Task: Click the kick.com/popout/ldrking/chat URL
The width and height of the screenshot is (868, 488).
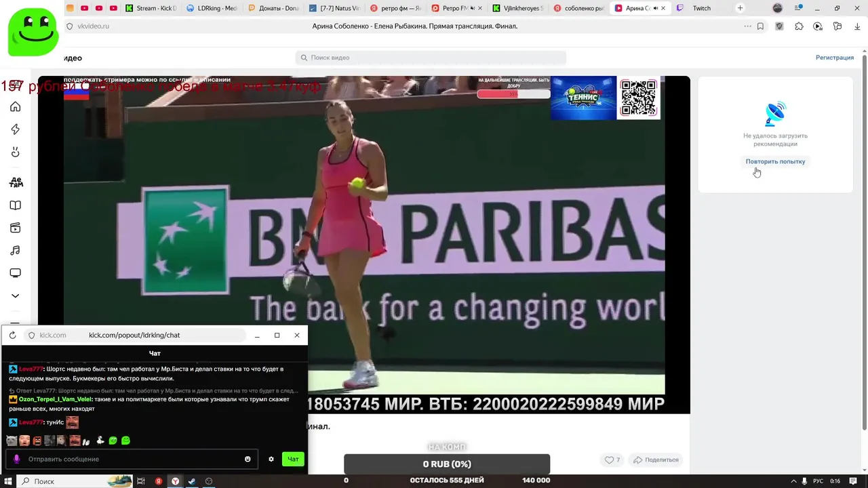Action: pos(134,335)
